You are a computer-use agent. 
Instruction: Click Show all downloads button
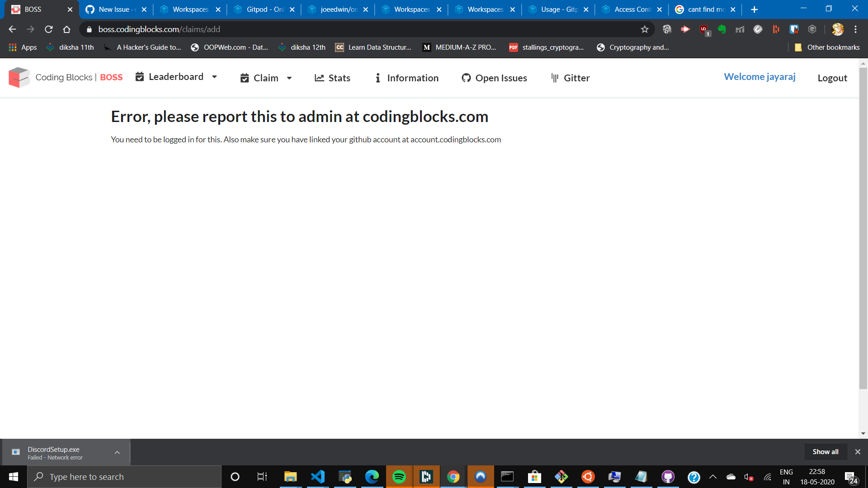click(x=825, y=452)
